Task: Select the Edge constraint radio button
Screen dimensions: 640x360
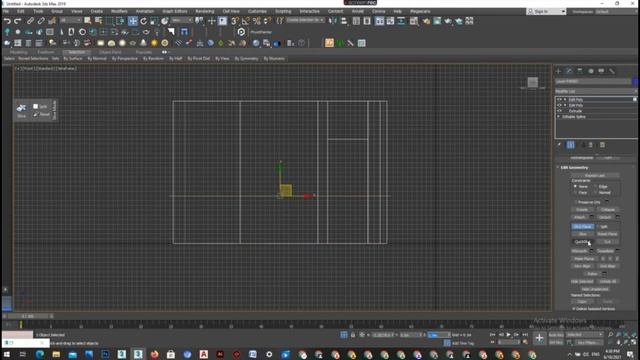Action: click(596, 187)
